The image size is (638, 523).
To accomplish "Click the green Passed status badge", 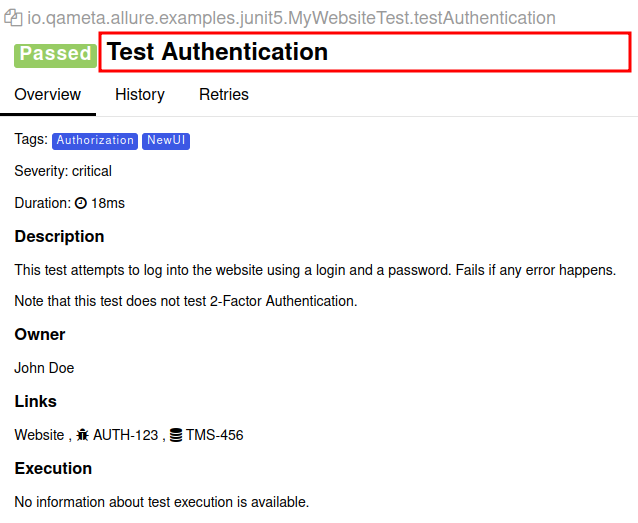I will click(55, 53).
